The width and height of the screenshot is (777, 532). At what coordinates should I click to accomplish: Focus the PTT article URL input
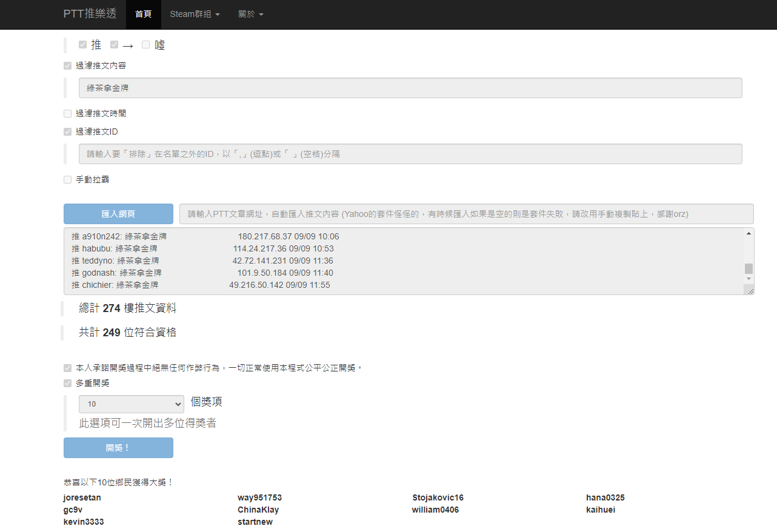pyautogui.click(x=467, y=214)
